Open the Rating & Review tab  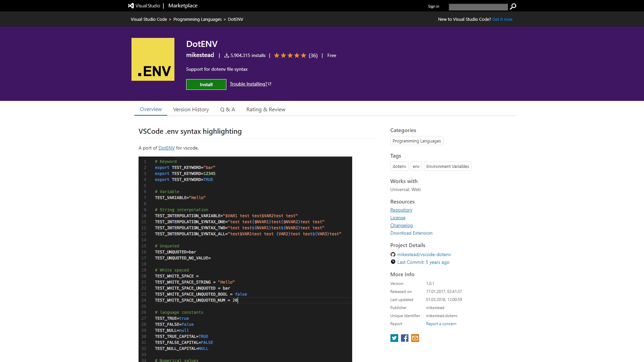(266, 110)
